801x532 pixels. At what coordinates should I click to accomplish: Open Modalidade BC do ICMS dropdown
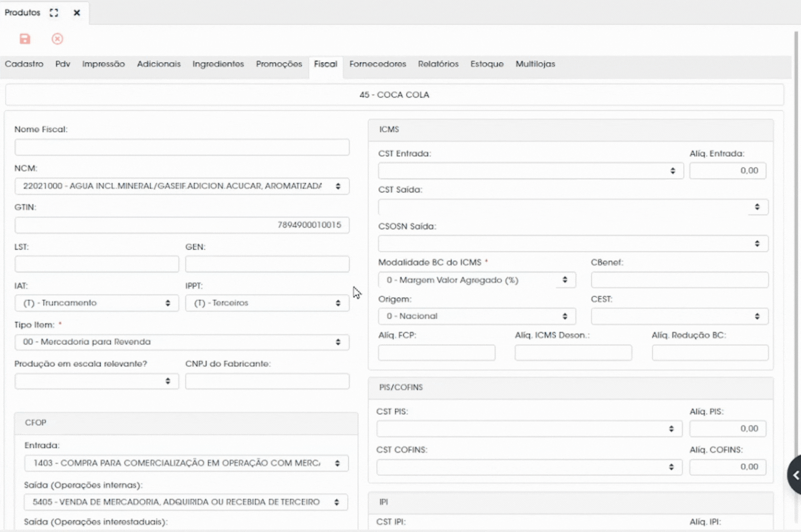[477, 280]
